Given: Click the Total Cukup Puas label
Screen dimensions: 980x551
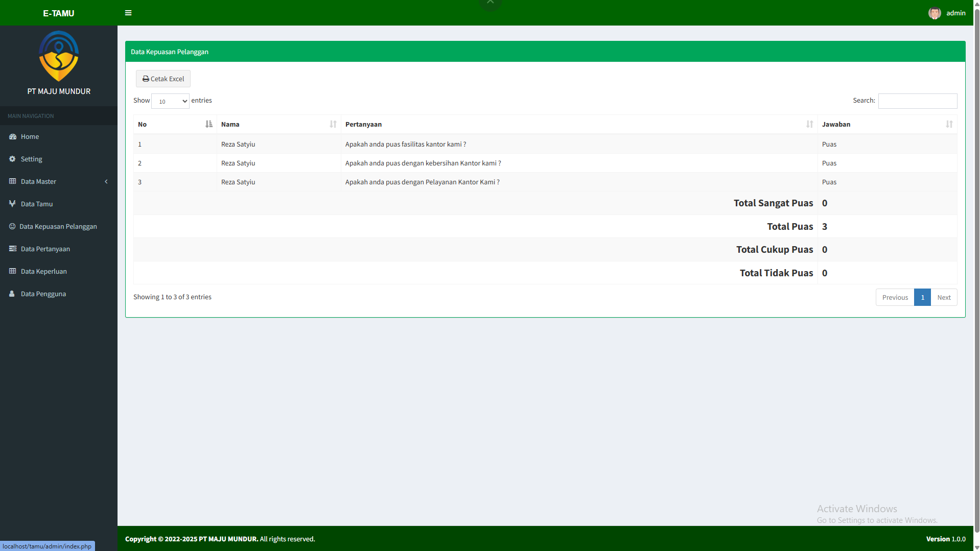Looking at the screenshot, I should (x=775, y=249).
